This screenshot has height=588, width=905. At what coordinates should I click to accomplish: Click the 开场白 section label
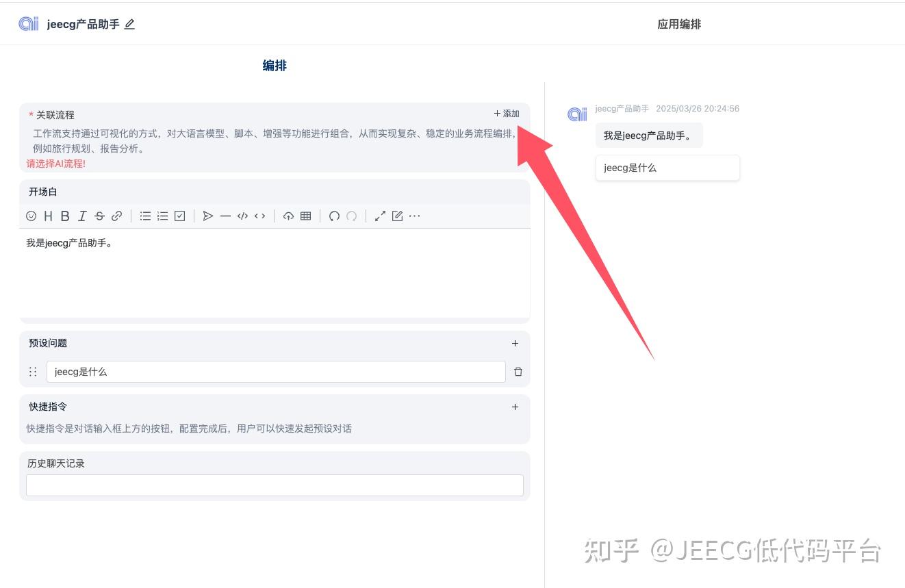point(43,192)
